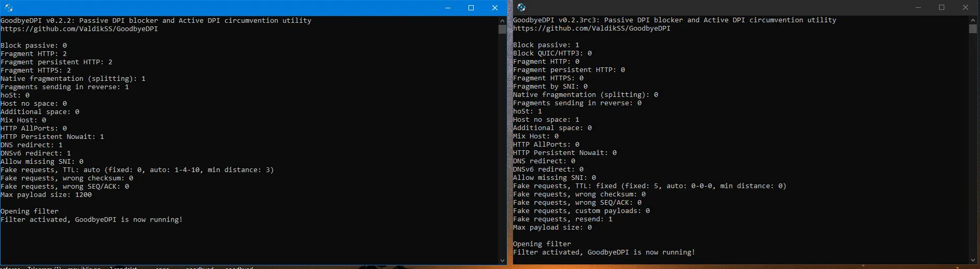
Task: Click 'Fragments sending in reverse: 0' in right console
Action: [577, 103]
